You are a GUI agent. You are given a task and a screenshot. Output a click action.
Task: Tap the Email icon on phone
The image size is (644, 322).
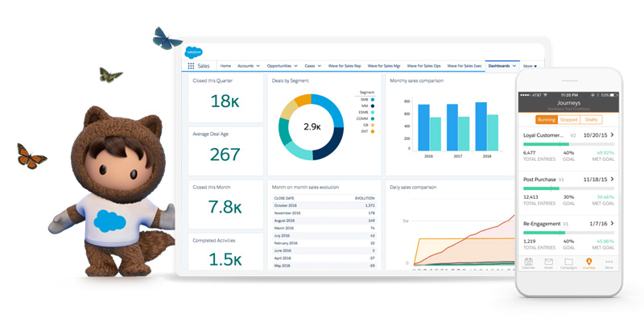click(x=548, y=262)
